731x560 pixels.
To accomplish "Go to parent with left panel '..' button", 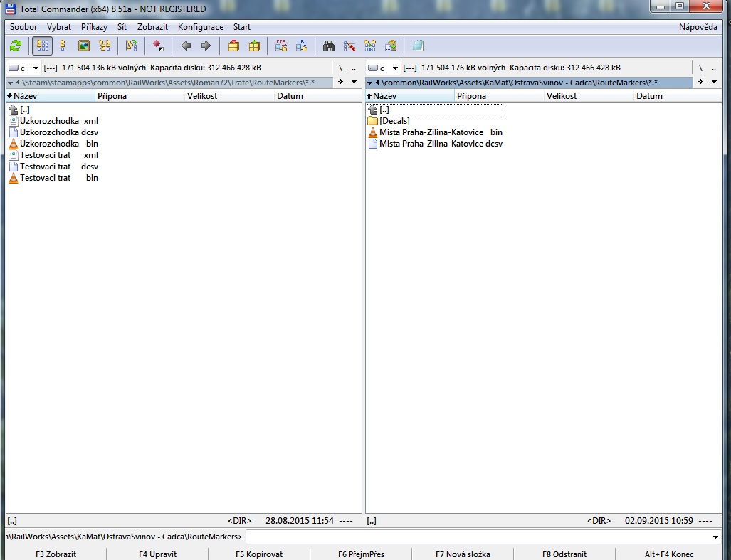I will pos(353,68).
